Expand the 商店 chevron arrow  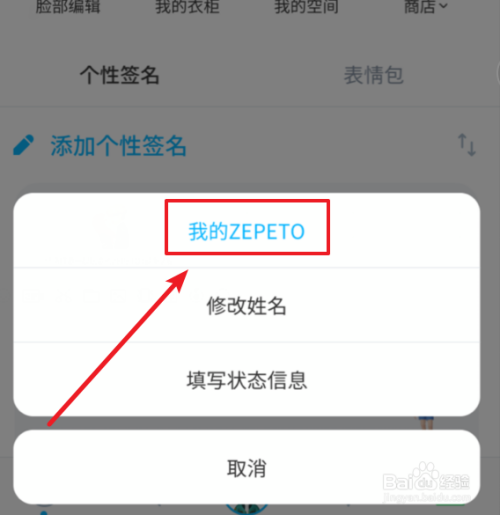tap(443, 6)
